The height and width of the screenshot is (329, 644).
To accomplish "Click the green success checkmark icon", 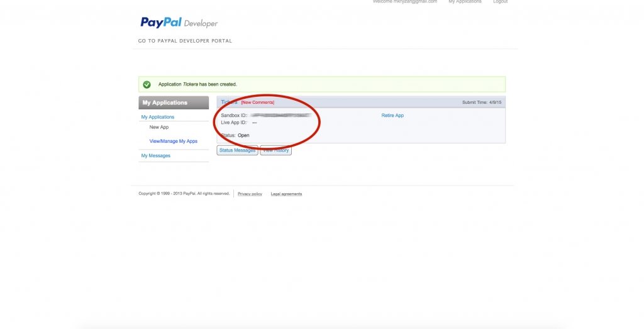I will click(x=147, y=85).
